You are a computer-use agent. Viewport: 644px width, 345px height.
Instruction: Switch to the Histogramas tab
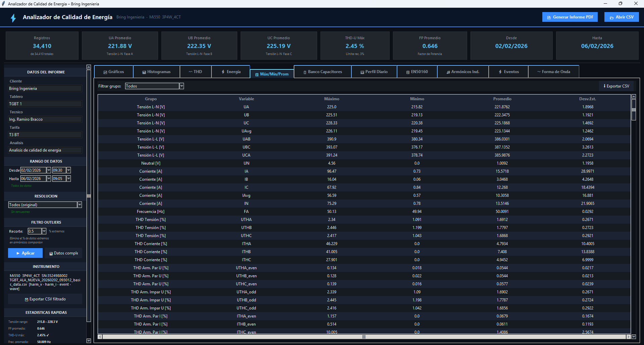pyautogui.click(x=156, y=72)
